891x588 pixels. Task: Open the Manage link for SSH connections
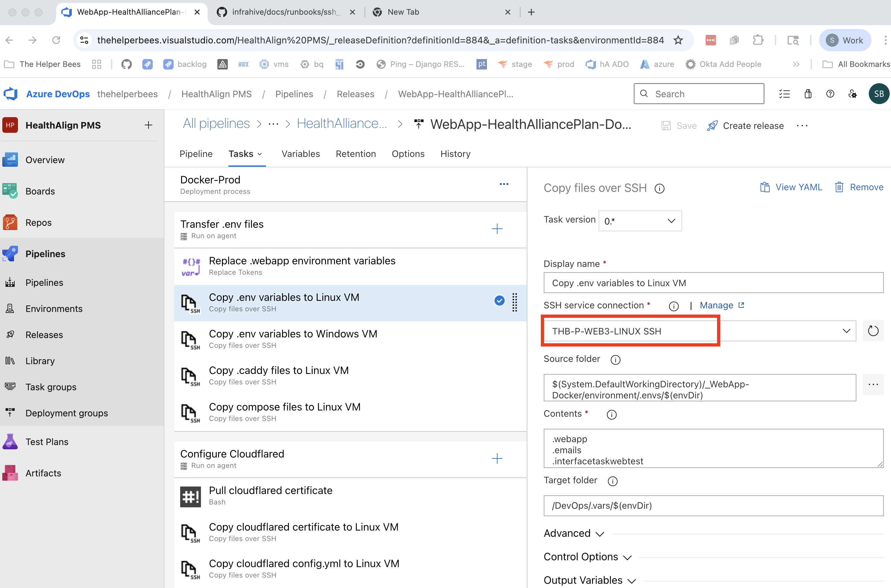point(717,305)
